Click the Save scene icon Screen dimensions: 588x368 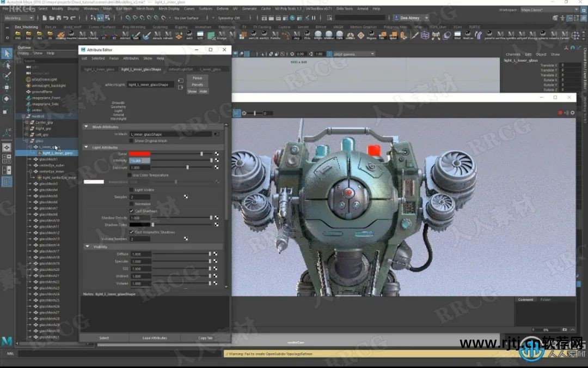(x=58, y=18)
